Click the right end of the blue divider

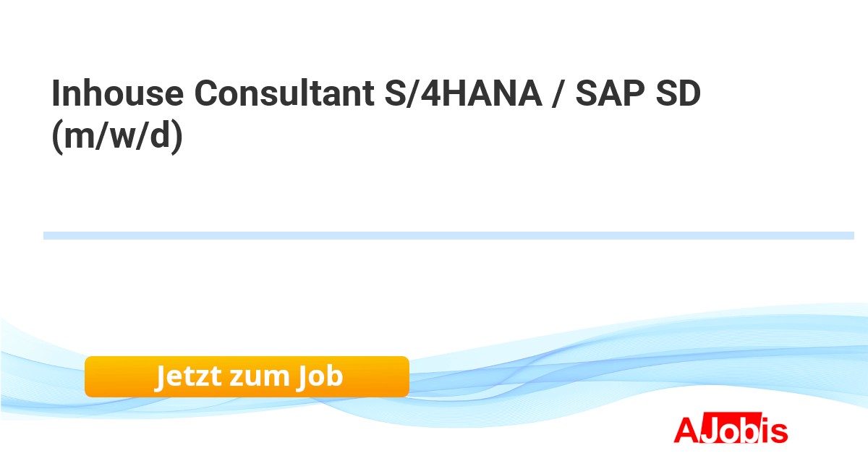849,235
